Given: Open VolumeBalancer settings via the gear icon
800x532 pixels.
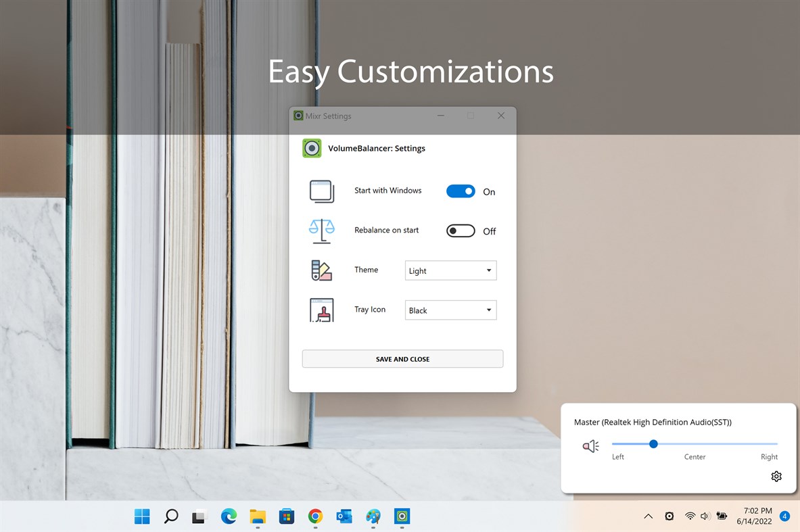Looking at the screenshot, I should coord(776,476).
